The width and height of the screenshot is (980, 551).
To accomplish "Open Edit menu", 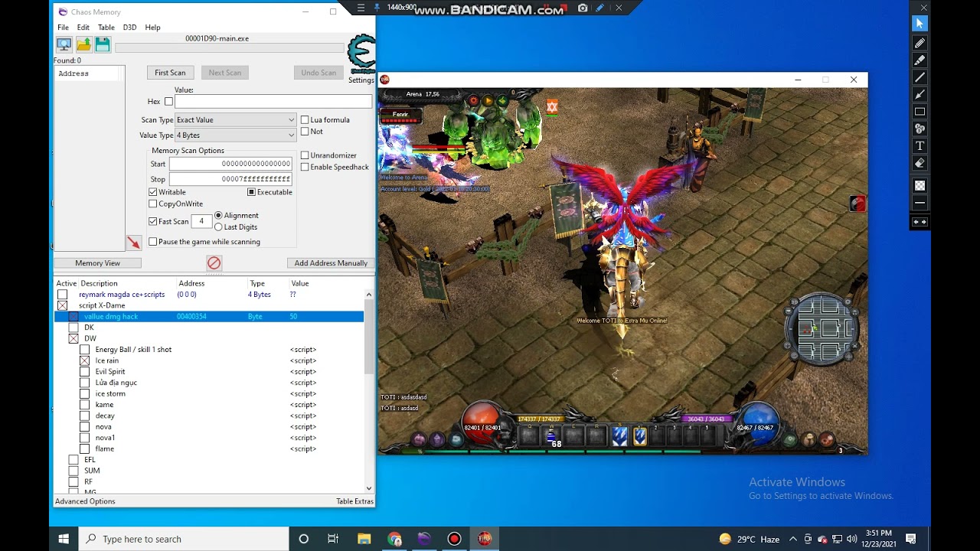I will pyautogui.click(x=83, y=28).
